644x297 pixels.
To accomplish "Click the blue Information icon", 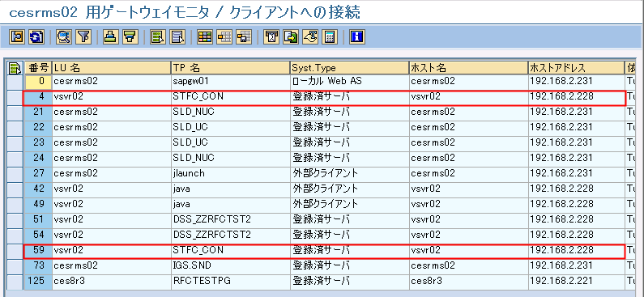I will tap(357, 37).
